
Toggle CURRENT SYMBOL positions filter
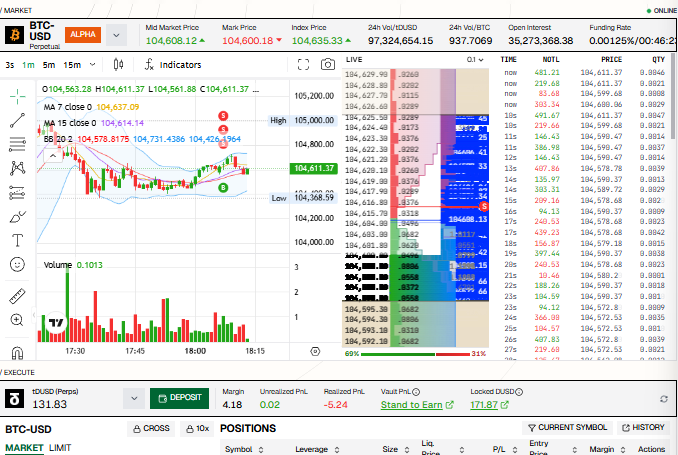567,428
